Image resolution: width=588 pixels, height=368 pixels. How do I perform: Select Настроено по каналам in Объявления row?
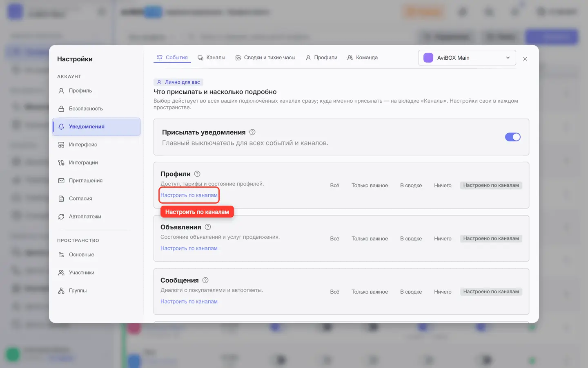click(x=491, y=238)
